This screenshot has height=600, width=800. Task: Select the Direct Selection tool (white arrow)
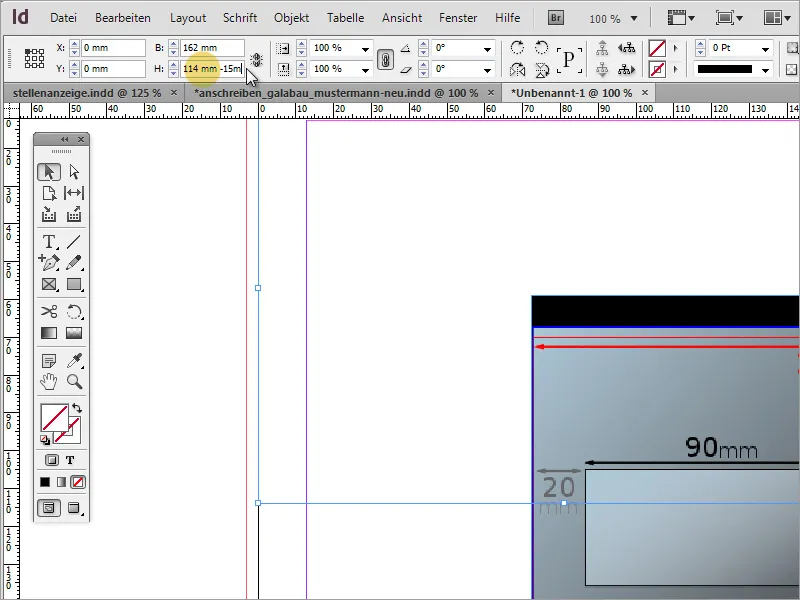(74, 172)
